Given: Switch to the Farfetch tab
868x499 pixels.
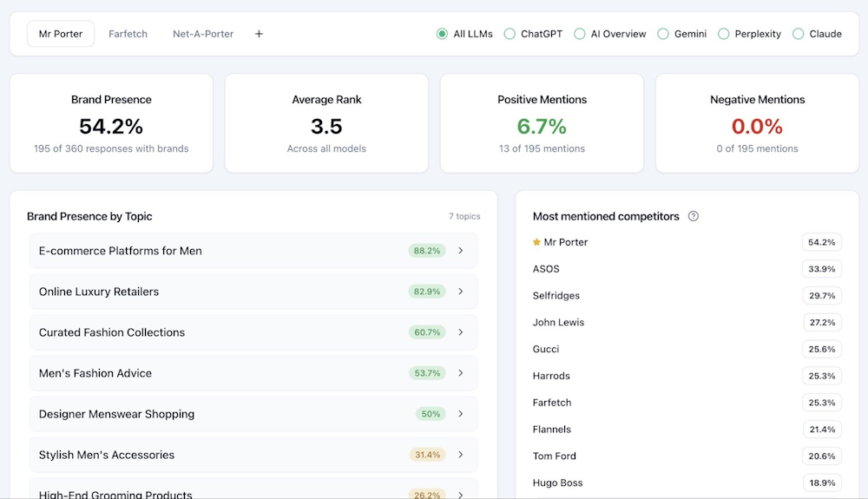Looking at the screenshot, I should click(128, 34).
